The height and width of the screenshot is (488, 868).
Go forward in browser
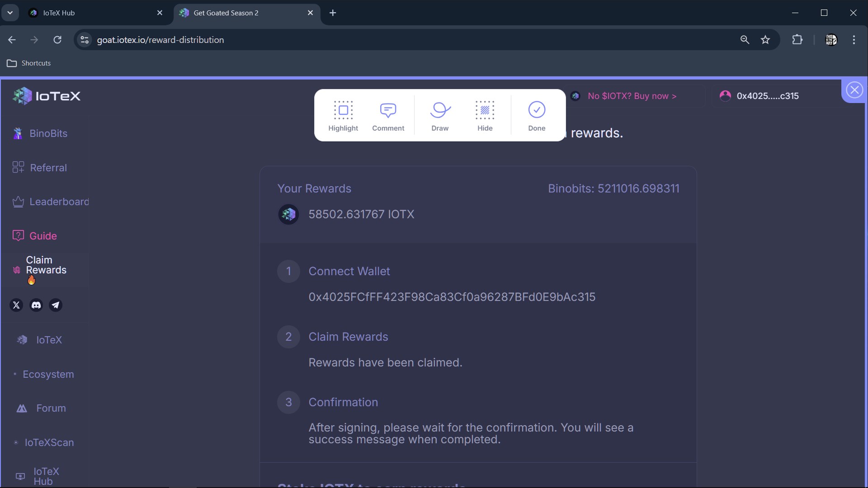pyautogui.click(x=34, y=40)
